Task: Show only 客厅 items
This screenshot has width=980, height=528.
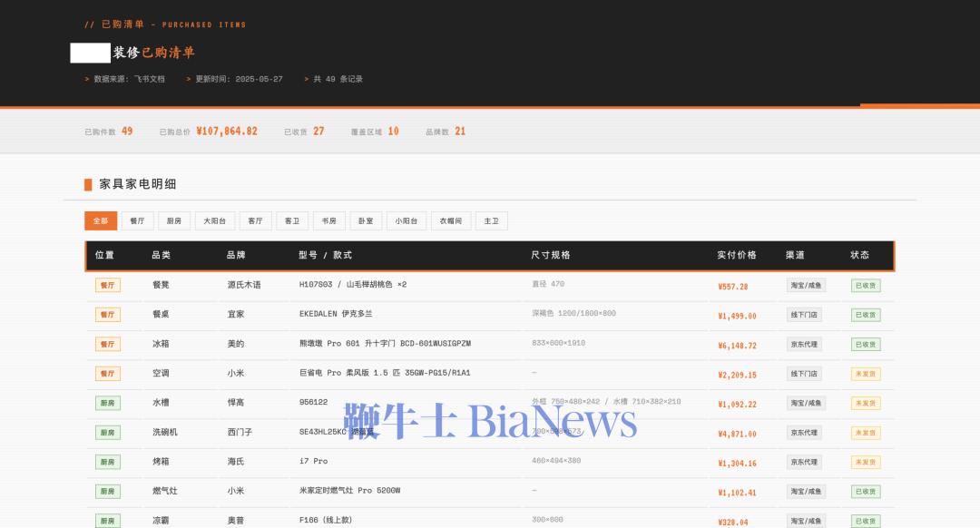Action: click(255, 220)
